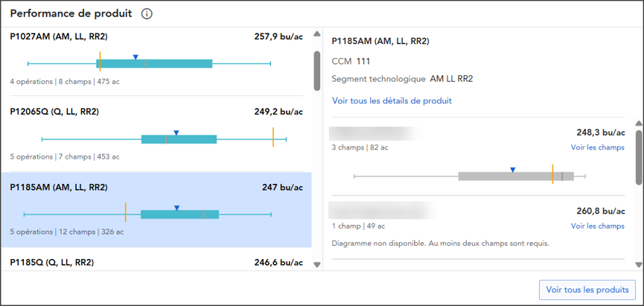Screen dimensions: 644x306
Task: Click Voir les champs for the 248,3 bu/ac entry
Action: point(598,147)
